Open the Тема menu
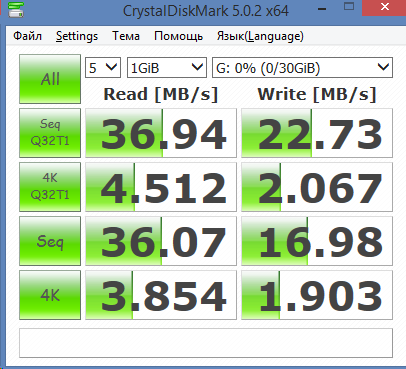 [x=126, y=36]
